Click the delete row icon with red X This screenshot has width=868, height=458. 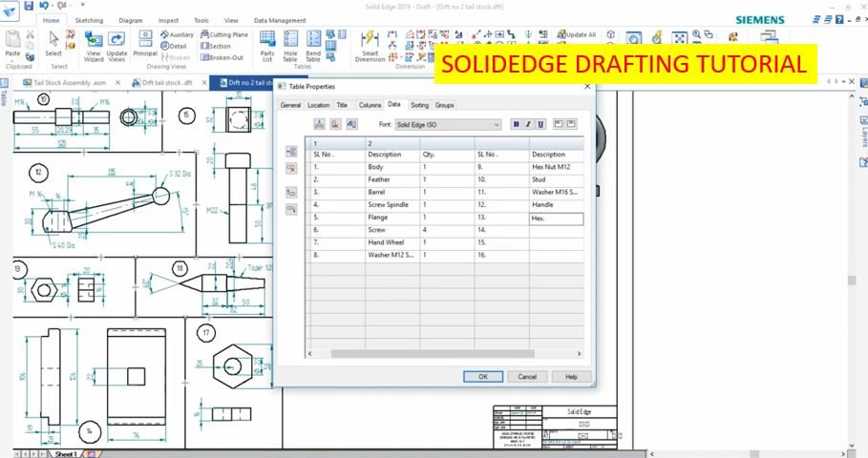click(x=291, y=168)
